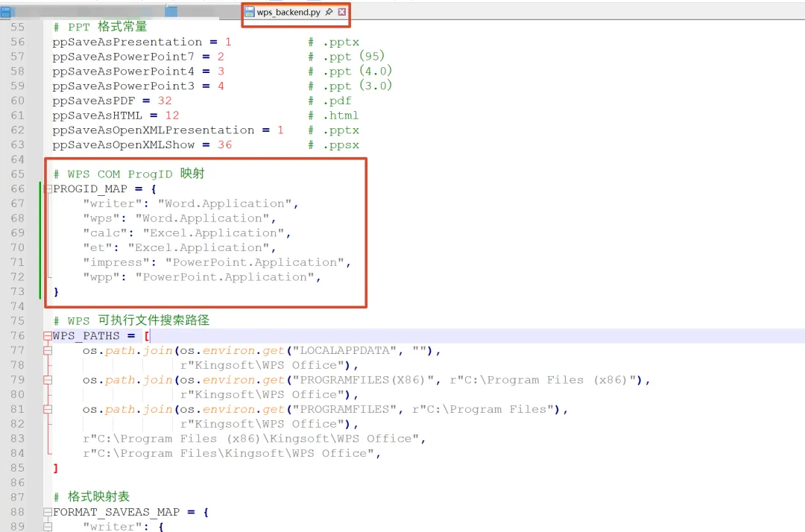Image resolution: width=805 pixels, height=532 pixels.
Task: Click the '# .html' comment
Action: tap(333, 115)
